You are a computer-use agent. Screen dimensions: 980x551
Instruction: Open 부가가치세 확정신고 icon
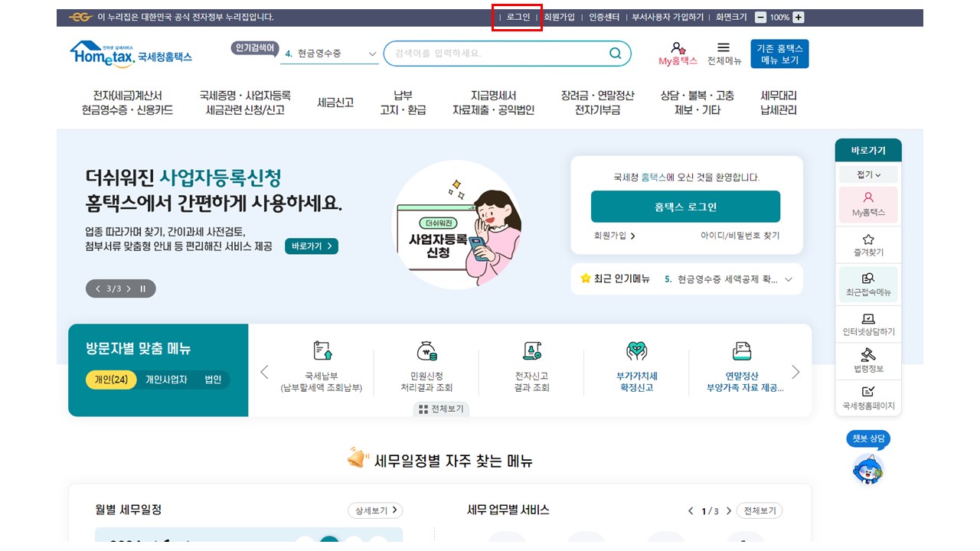[636, 366]
